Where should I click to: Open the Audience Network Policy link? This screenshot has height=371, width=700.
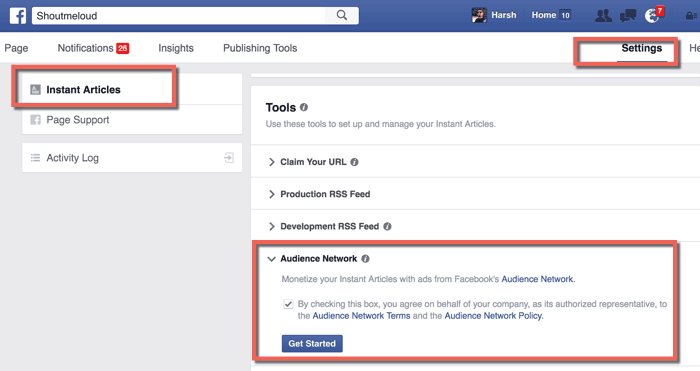pos(494,316)
